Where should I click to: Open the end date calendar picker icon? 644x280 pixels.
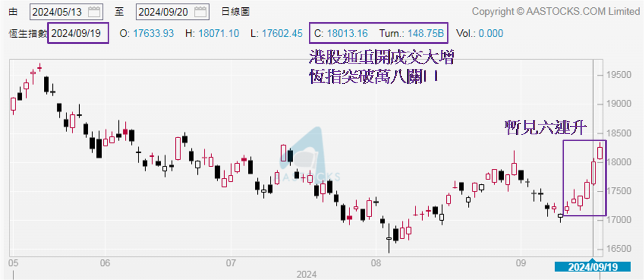point(200,12)
